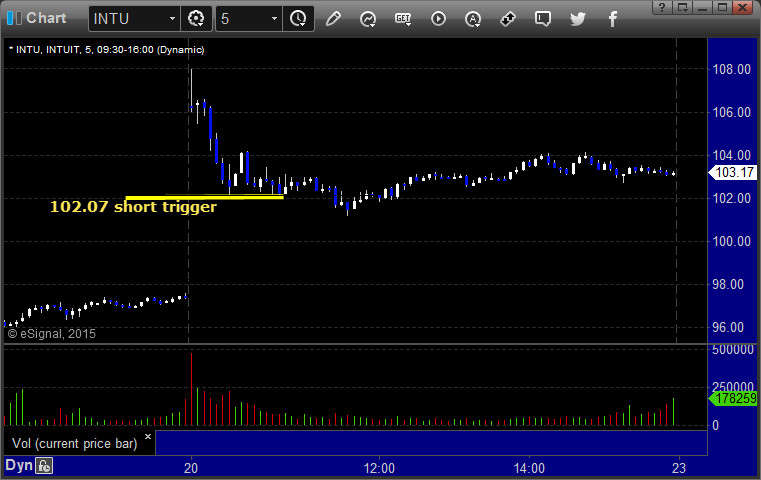The image size is (761, 480).
Task: Expand the 5 interval dropdown arrow
Action: [x=274, y=19]
